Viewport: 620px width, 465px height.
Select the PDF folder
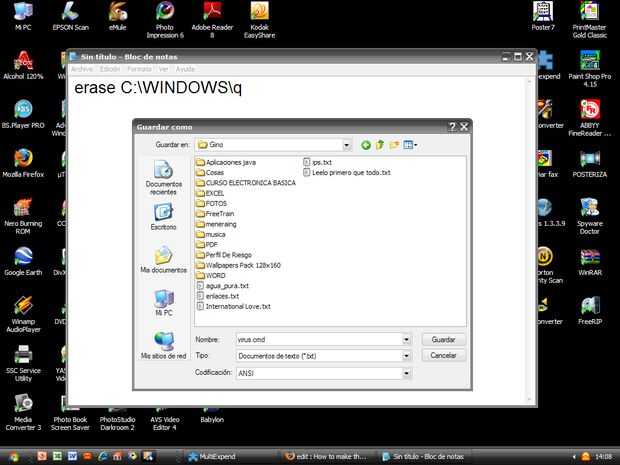(x=207, y=245)
